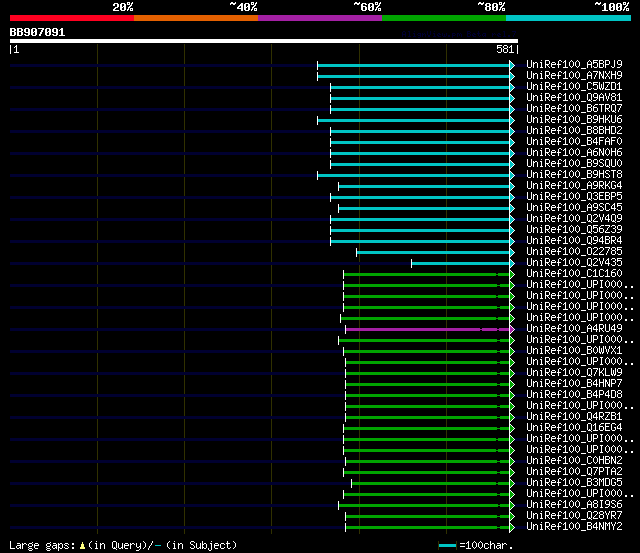The height and width of the screenshot is (553, 640).
Task: Open hit UniRef100_A5BPJ9
Action: point(574,64)
